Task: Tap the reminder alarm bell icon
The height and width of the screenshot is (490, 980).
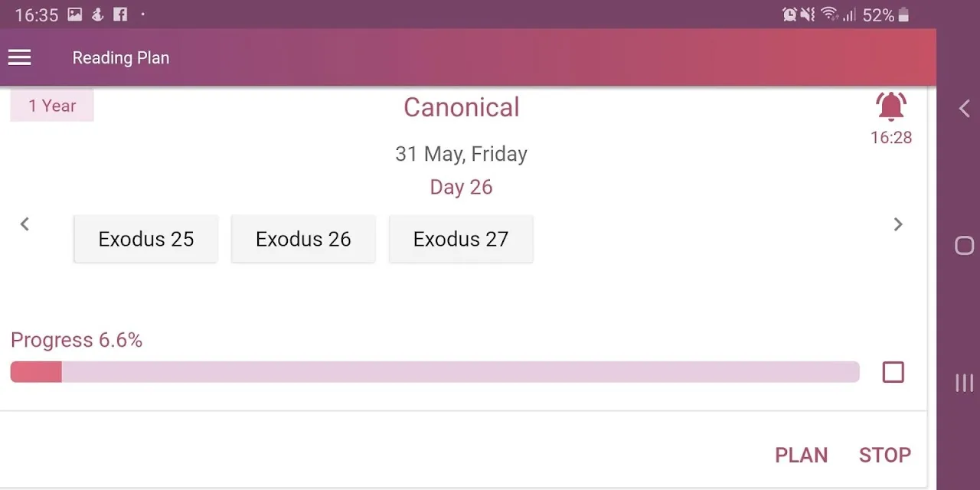Action: tap(890, 107)
